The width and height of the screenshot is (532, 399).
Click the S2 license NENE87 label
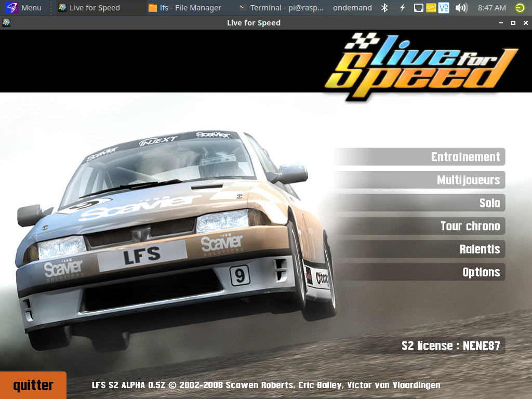pyautogui.click(x=450, y=345)
